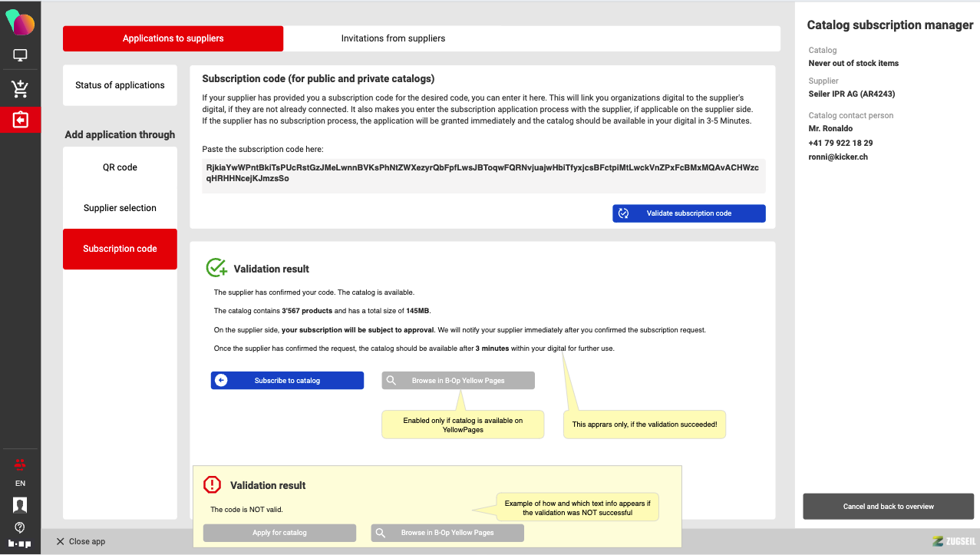
Task: Click the subscription code text field
Action: click(x=483, y=173)
